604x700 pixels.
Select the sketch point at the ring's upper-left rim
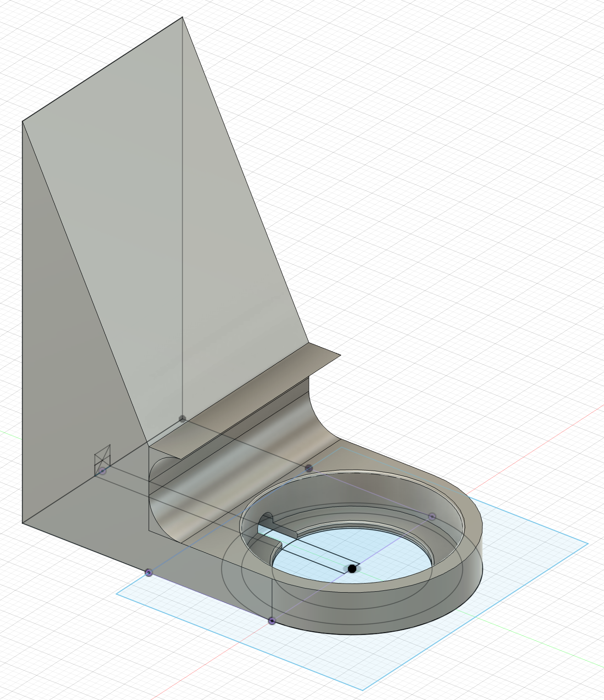[x=309, y=468]
